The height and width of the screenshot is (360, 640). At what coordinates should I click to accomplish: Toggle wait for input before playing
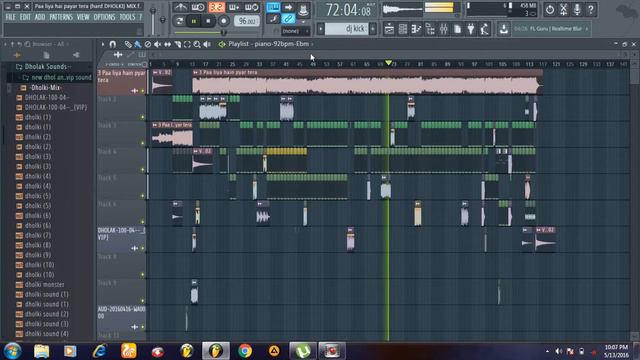pos(198,7)
